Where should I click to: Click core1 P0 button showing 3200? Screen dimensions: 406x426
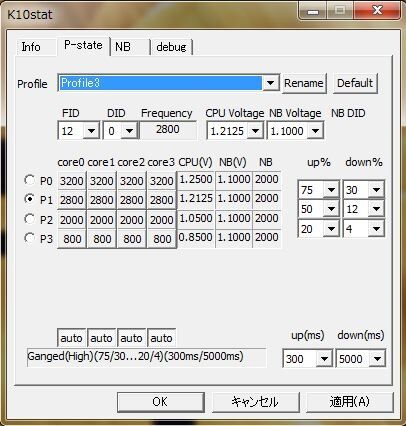click(102, 181)
